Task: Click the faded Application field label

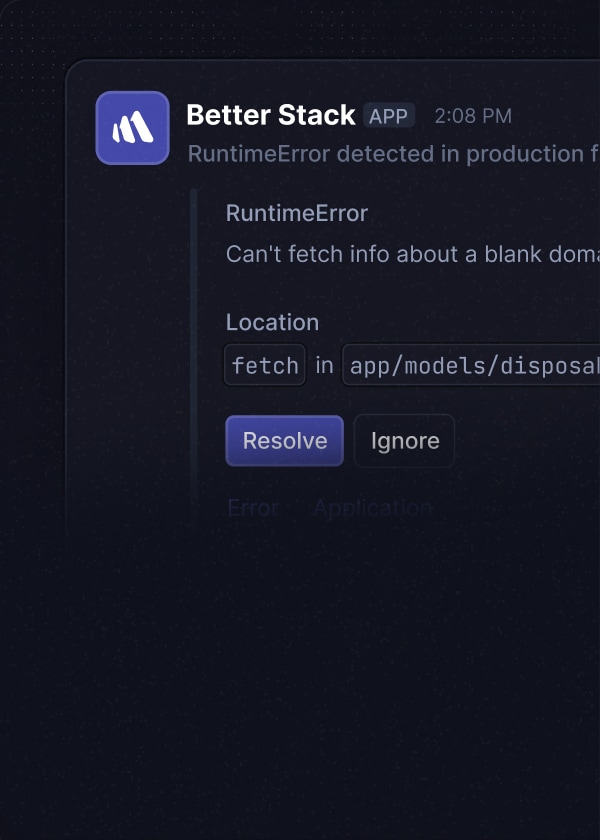Action: coord(372,508)
